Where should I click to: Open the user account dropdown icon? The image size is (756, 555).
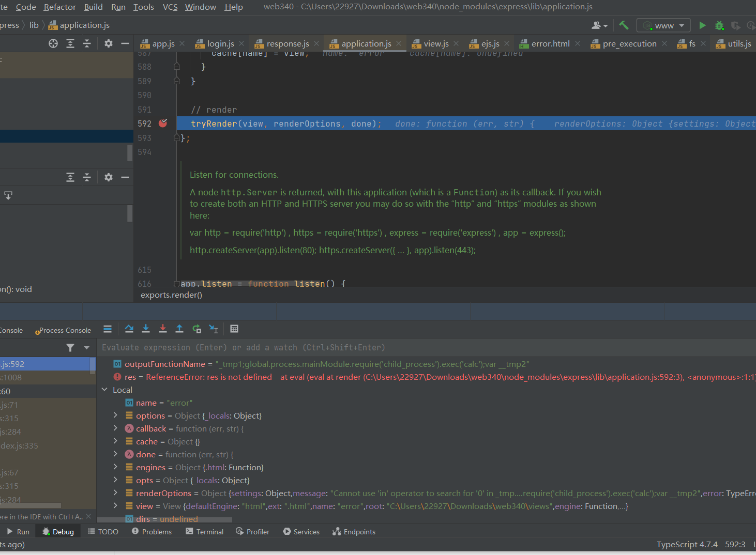pos(600,25)
